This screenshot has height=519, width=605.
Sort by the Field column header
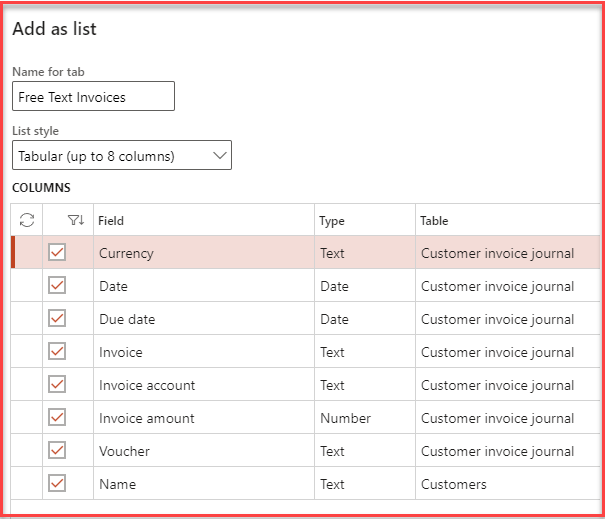pyautogui.click(x=111, y=220)
